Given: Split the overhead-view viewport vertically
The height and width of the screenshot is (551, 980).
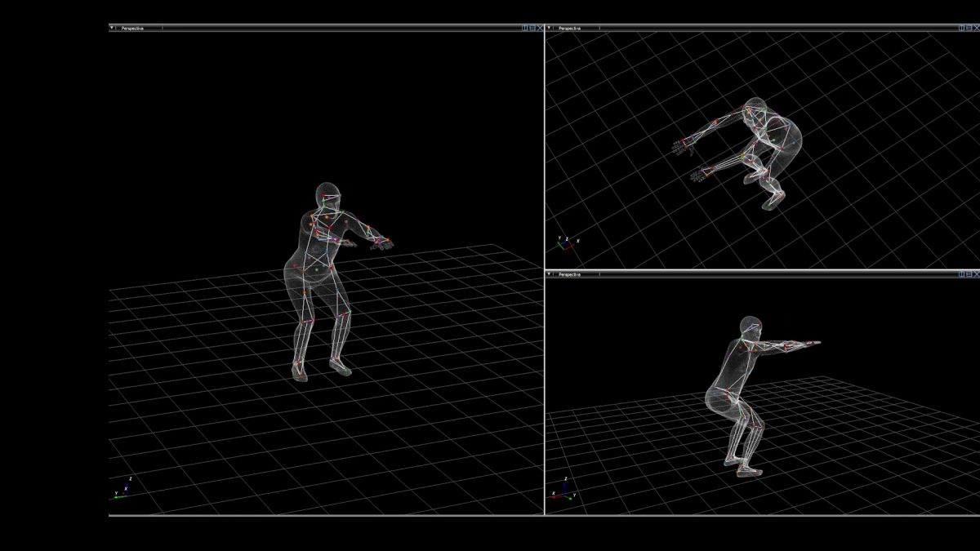Looking at the screenshot, I should 961,28.
